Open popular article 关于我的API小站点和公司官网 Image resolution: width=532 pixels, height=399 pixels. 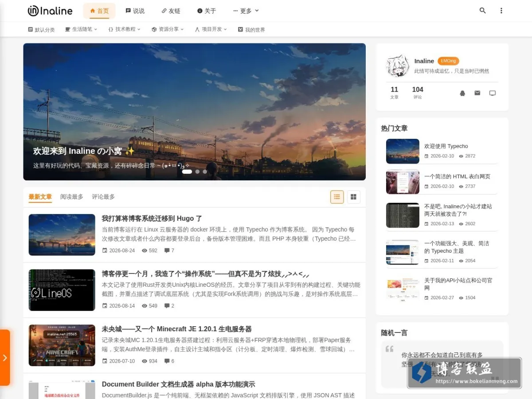point(458,284)
